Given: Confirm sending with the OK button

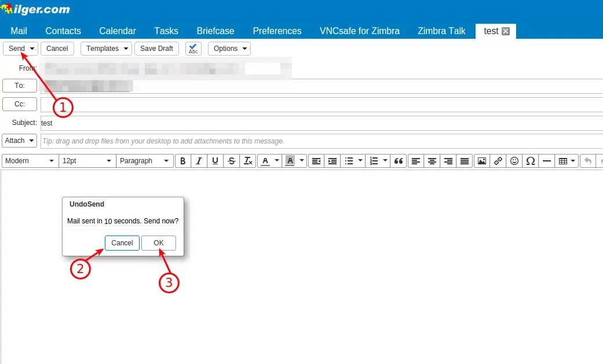Looking at the screenshot, I should pos(159,242).
